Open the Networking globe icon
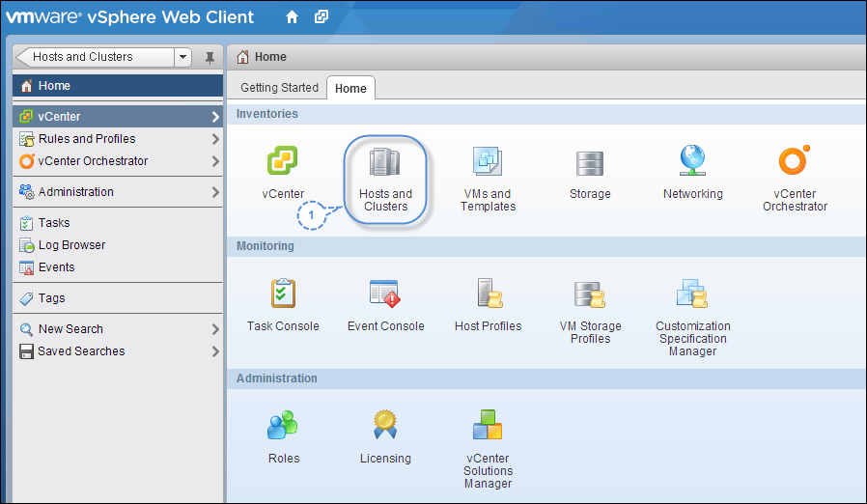Image resolution: width=867 pixels, height=504 pixels. 692,160
